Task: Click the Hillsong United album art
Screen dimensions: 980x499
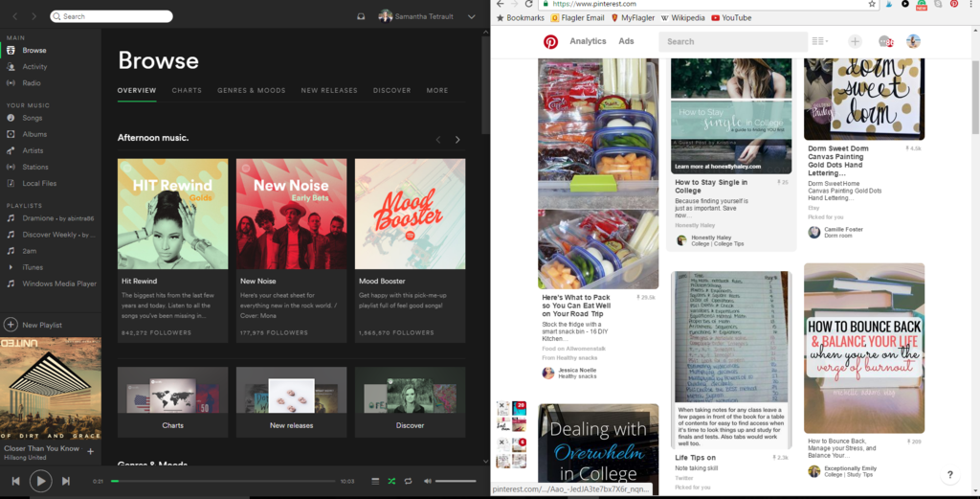Action: [51, 388]
